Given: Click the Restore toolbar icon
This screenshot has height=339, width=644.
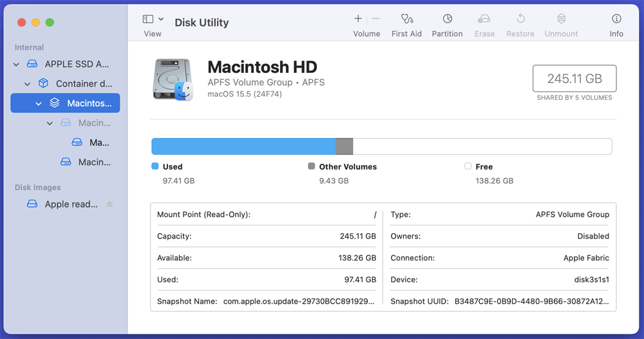Looking at the screenshot, I should [521, 19].
